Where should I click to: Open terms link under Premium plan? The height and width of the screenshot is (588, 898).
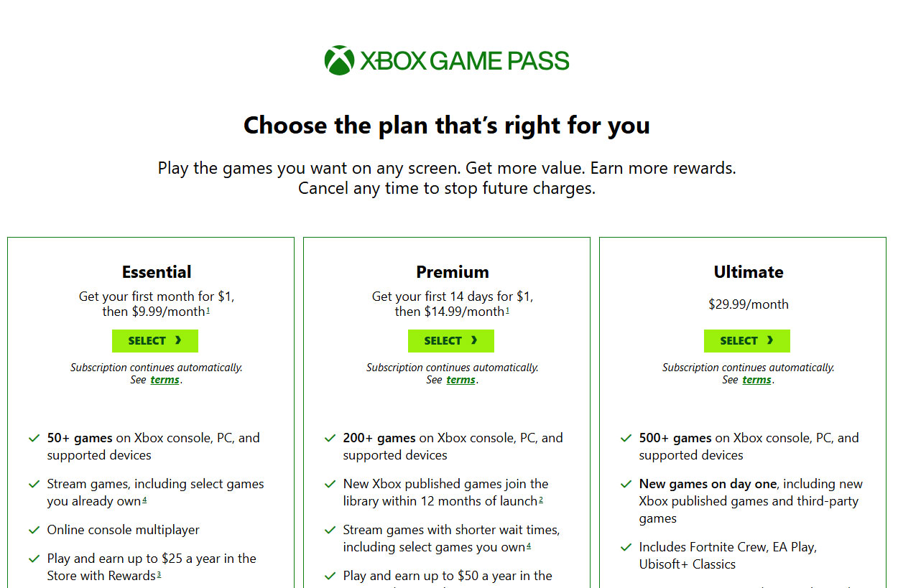point(460,380)
